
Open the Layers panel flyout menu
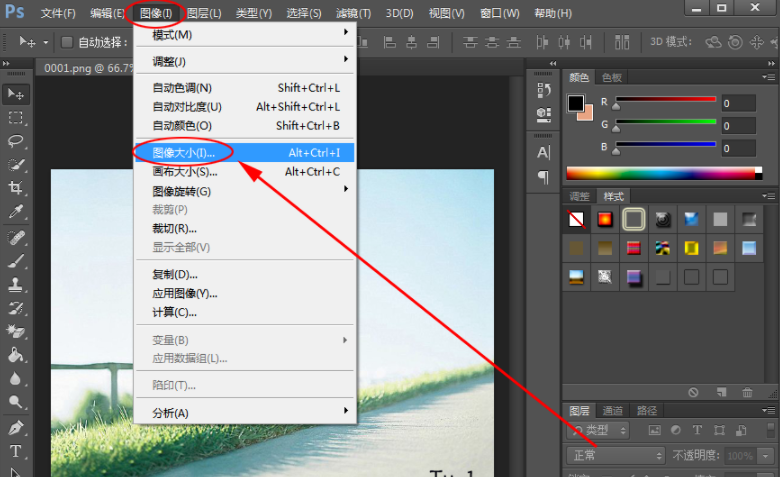point(769,410)
